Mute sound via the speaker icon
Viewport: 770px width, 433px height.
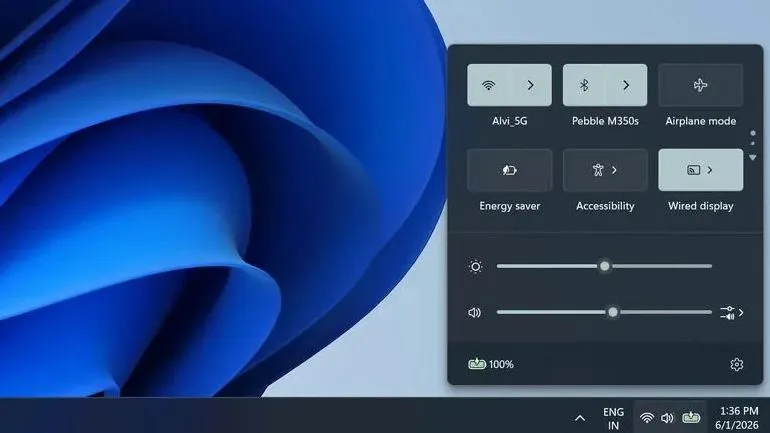[474, 313]
